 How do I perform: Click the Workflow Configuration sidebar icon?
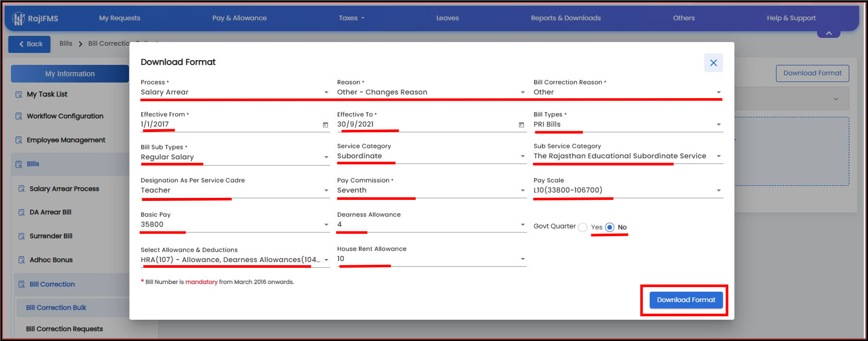(x=19, y=116)
